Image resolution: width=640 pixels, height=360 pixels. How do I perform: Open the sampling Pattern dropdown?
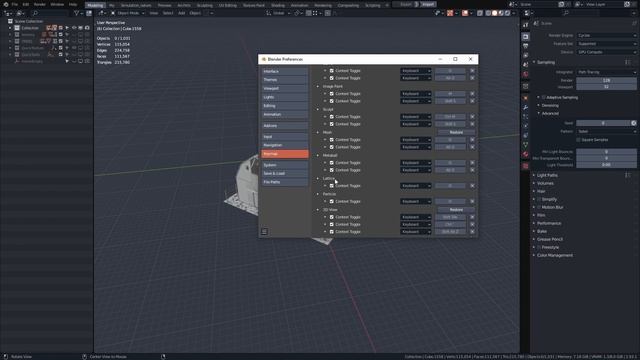click(606, 131)
